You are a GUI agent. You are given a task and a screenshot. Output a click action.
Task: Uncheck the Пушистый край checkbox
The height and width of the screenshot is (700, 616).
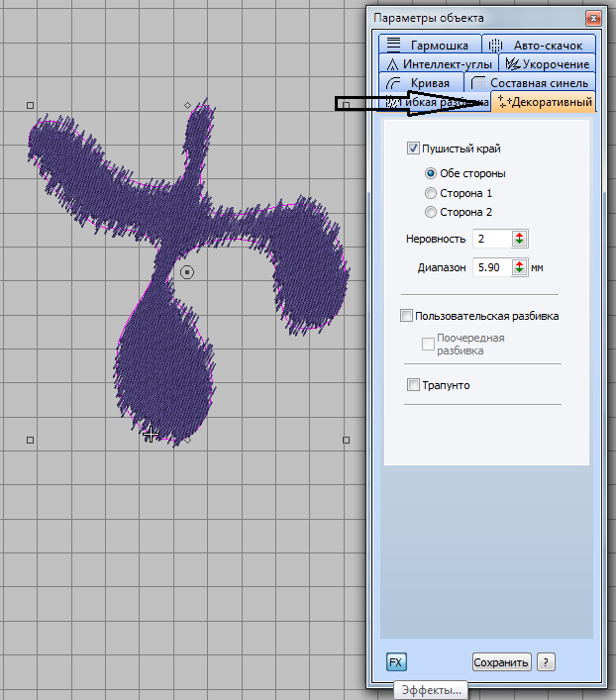point(413,149)
